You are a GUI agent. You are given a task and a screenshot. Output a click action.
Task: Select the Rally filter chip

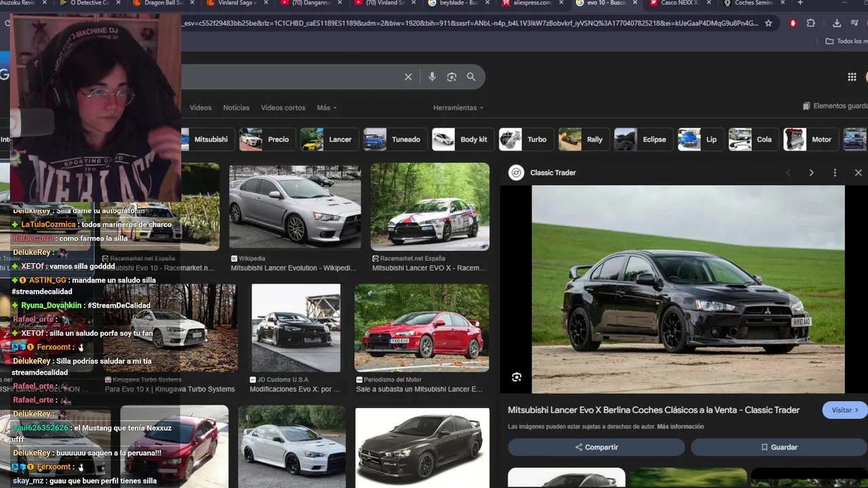pyautogui.click(x=584, y=140)
